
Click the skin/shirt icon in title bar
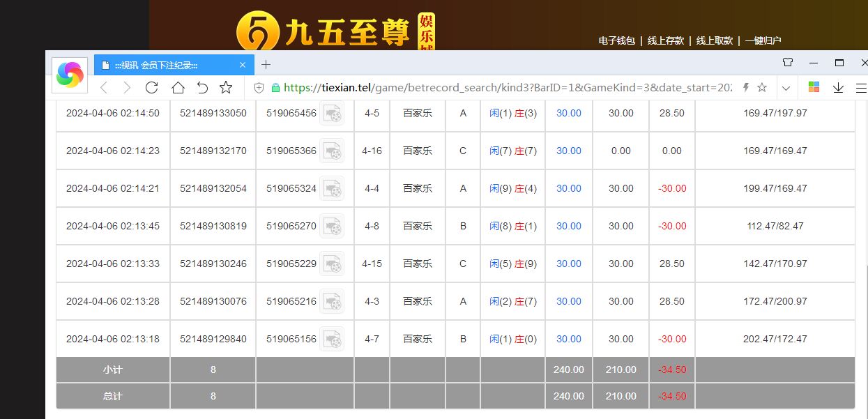click(788, 63)
